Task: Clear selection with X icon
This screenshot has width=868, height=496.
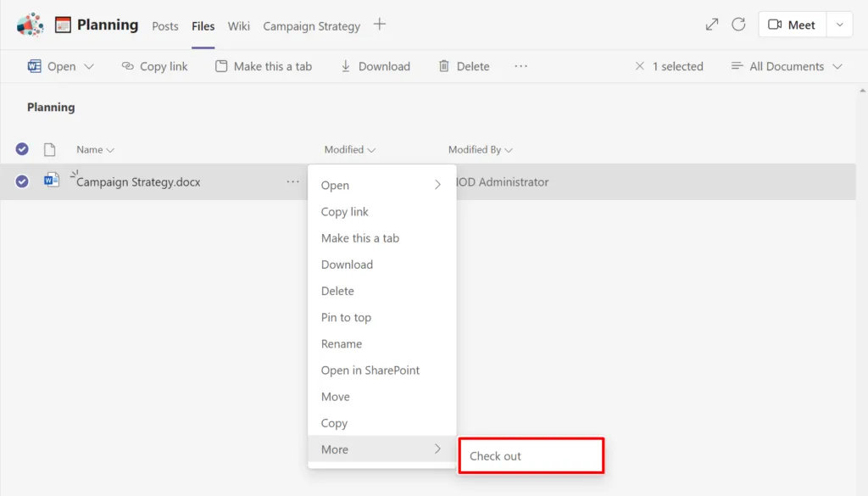Action: (x=639, y=66)
